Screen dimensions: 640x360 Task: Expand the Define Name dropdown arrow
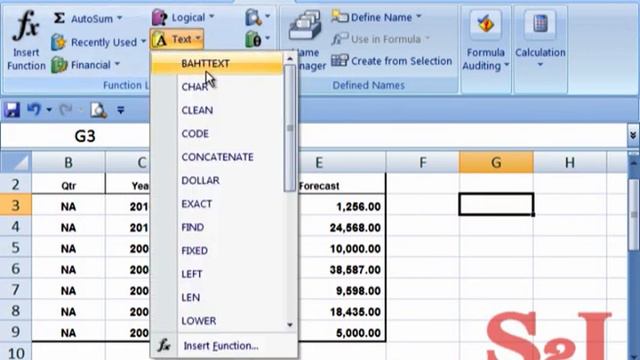(x=418, y=17)
